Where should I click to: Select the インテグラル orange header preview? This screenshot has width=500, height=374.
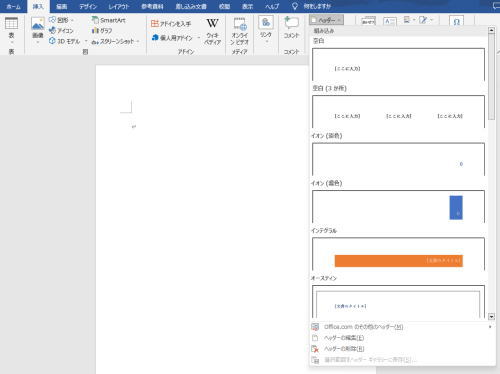pos(398,254)
